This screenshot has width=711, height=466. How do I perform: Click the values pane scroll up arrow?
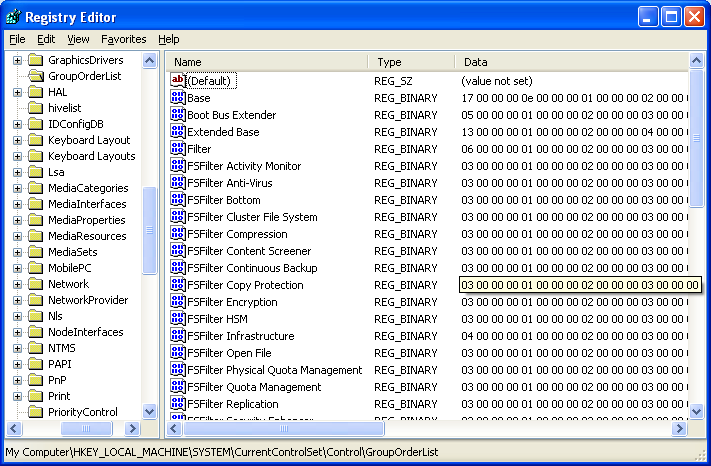696,60
